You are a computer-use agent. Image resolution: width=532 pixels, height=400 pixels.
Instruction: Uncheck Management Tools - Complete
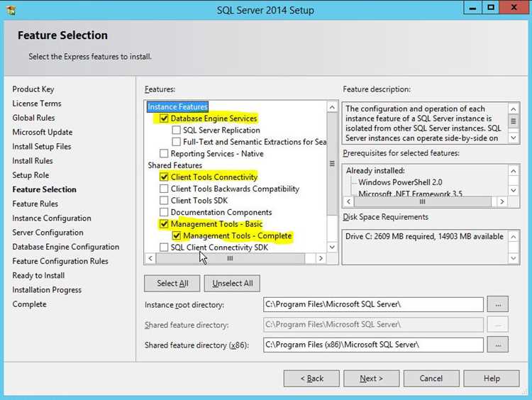176,235
